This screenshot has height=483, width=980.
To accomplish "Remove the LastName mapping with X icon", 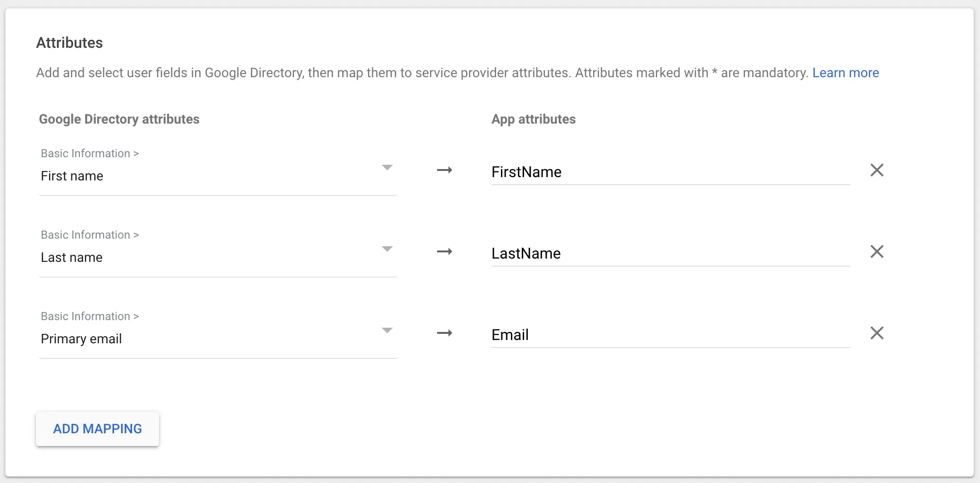I will (x=877, y=251).
